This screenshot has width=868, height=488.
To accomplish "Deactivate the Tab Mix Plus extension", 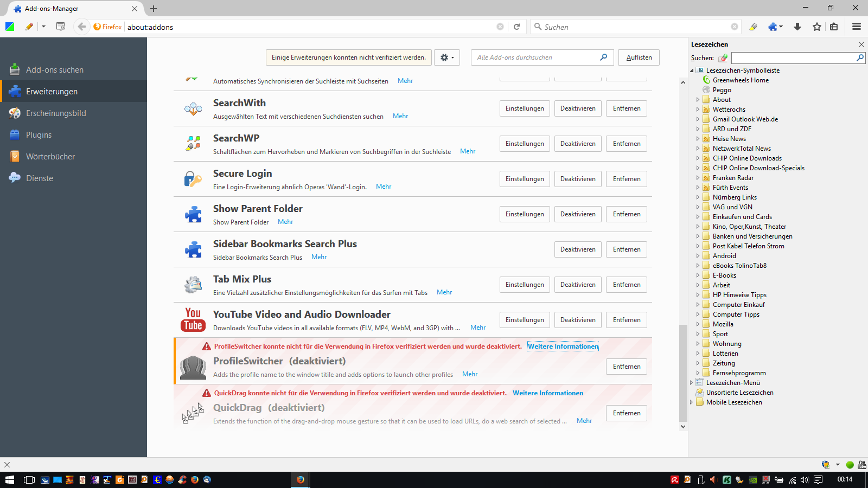I will [578, 285].
